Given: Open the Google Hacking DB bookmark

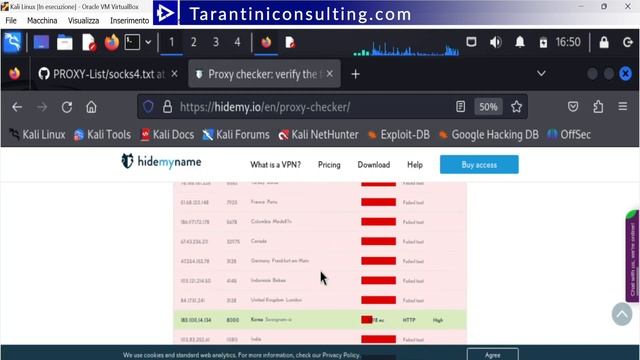Looking at the screenshot, I should click(489, 135).
